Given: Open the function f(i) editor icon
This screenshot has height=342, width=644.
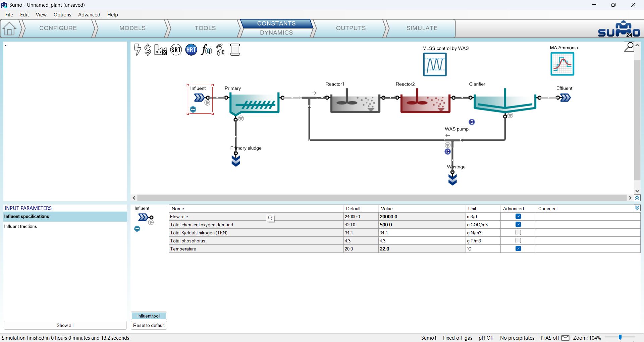Looking at the screenshot, I should click(206, 50).
